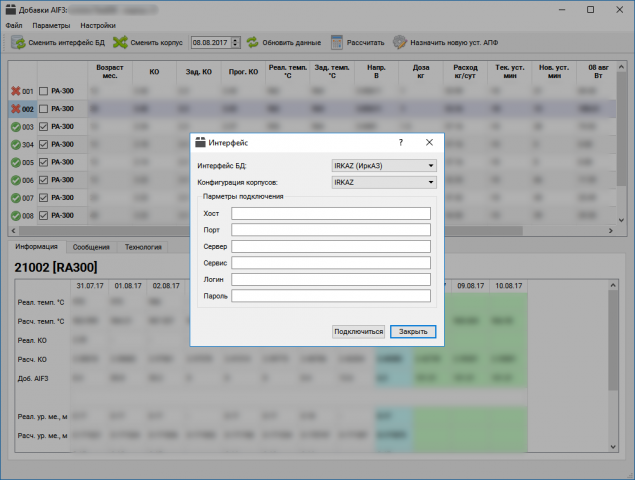This screenshot has width=635, height=480.
Task: Click the Интерфейс dialog title icon
Action: pyautogui.click(x=200, y=142)
